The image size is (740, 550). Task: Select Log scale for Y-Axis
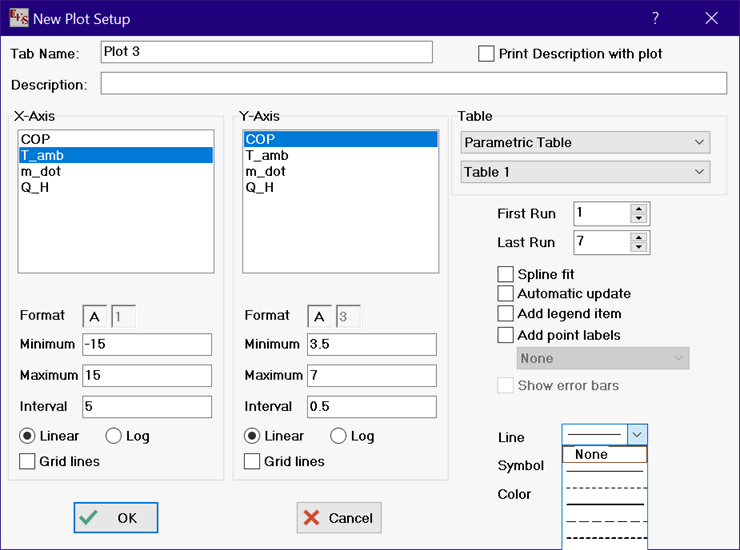pyautogui.click(x=338, y=436)
